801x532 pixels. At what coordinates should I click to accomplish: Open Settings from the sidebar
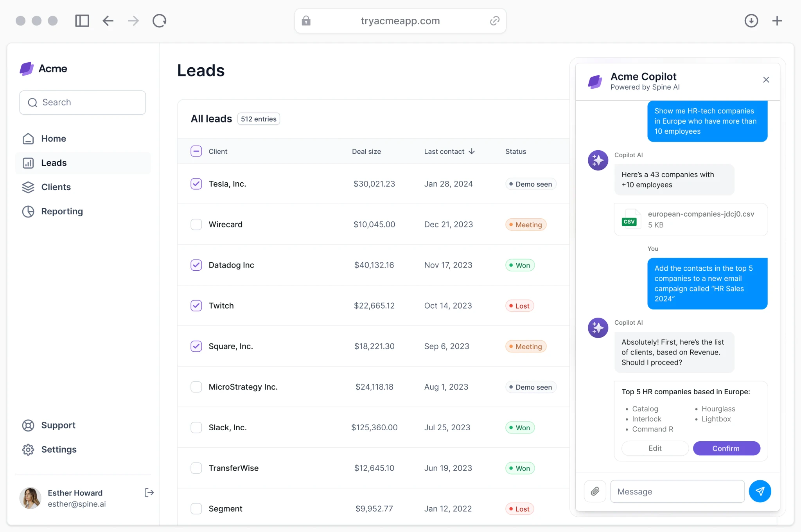(x=28, y=449)
